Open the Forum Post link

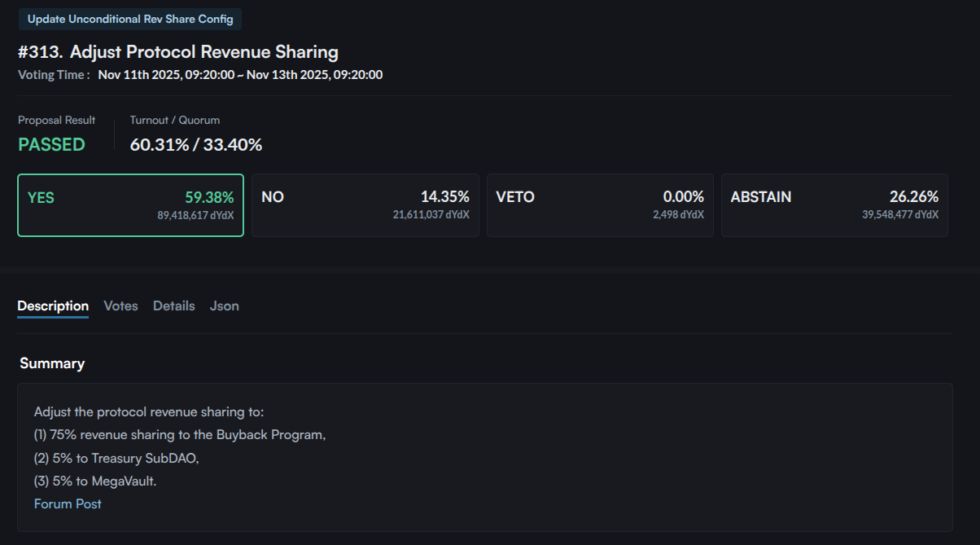pos(68,503)
